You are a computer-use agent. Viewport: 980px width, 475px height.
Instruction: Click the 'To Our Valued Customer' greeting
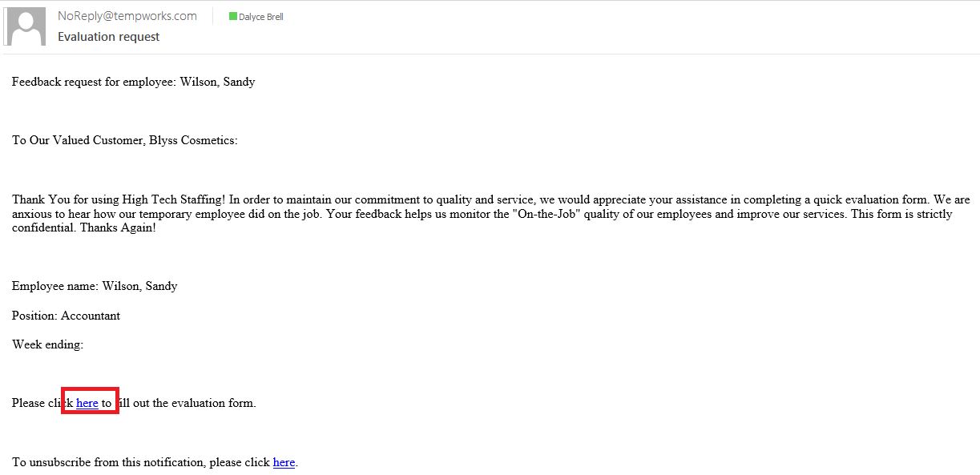[x=79, y=140]
